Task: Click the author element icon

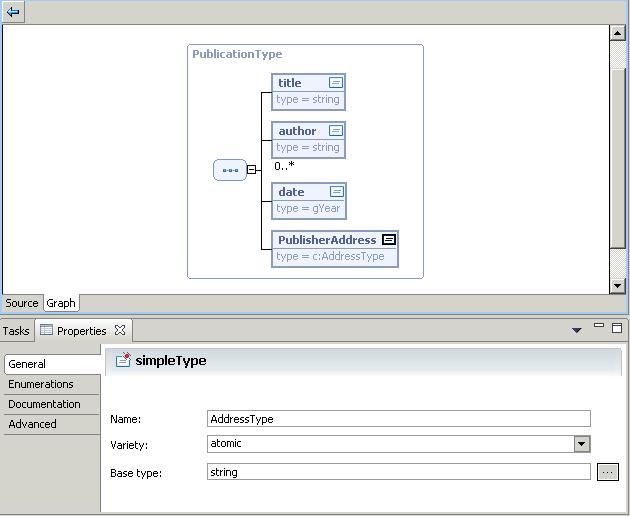Action: [336, 131]
